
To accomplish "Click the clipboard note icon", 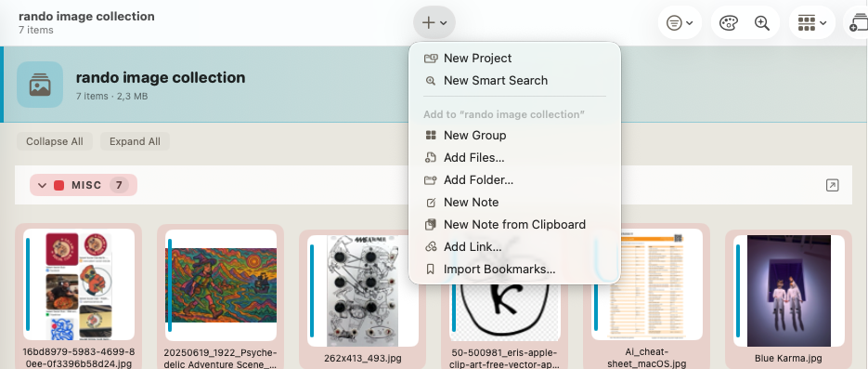I will (x=430, y=224).
